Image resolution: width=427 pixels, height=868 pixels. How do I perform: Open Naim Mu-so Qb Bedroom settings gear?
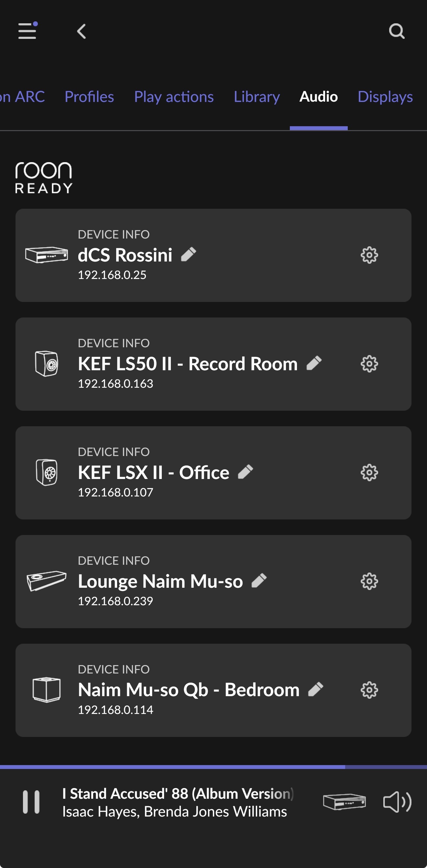coord(369,690)
